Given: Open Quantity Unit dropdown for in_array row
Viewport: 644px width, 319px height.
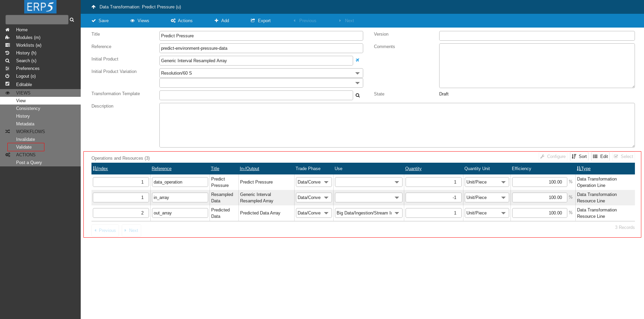Looking at the screenshot, I should tap(487, 197).
